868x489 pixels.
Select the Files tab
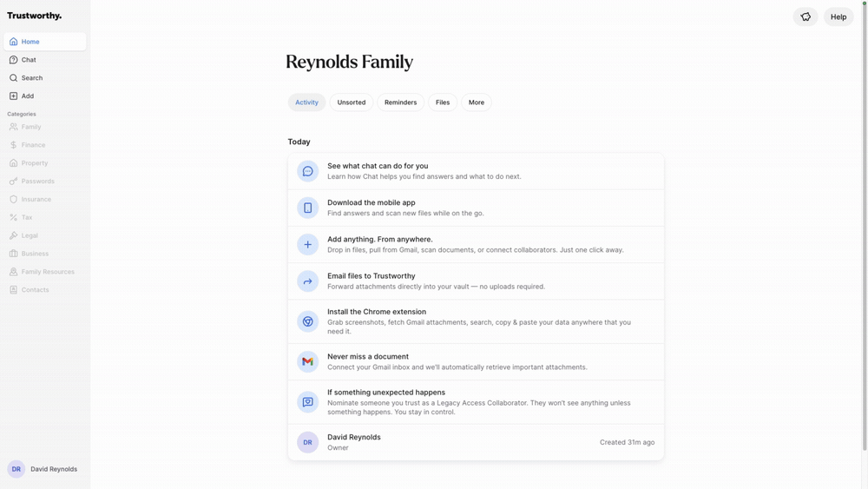click(x=443, y=102)
